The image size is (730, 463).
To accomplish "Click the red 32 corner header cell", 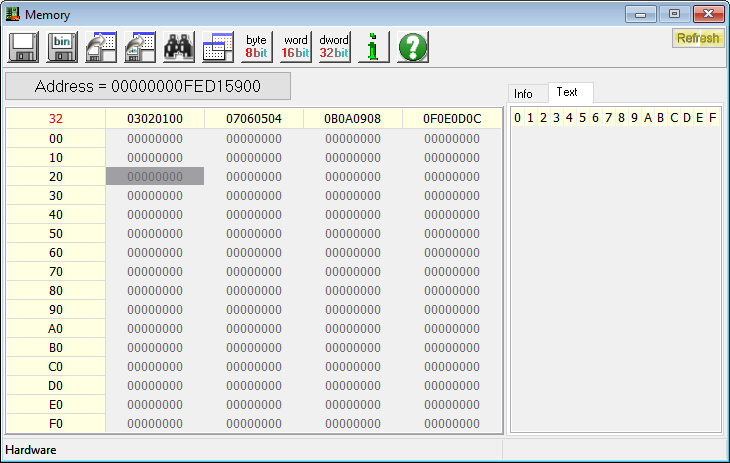I will 56,119.
